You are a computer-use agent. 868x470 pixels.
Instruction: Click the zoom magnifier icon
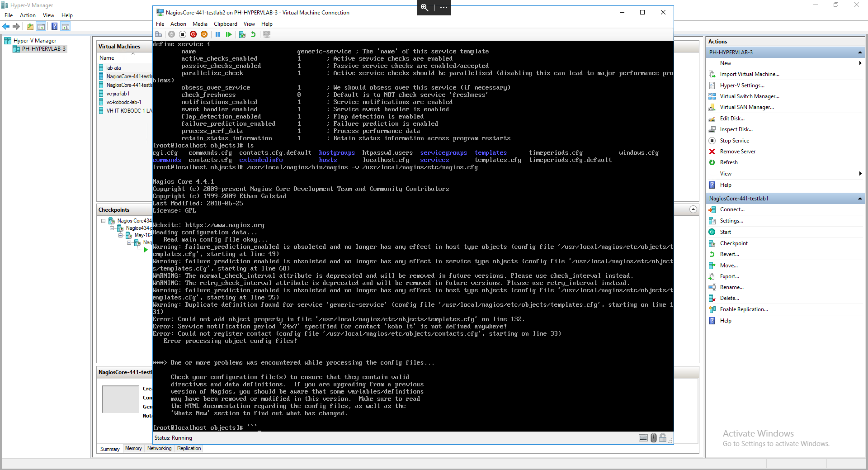(425, 8)
